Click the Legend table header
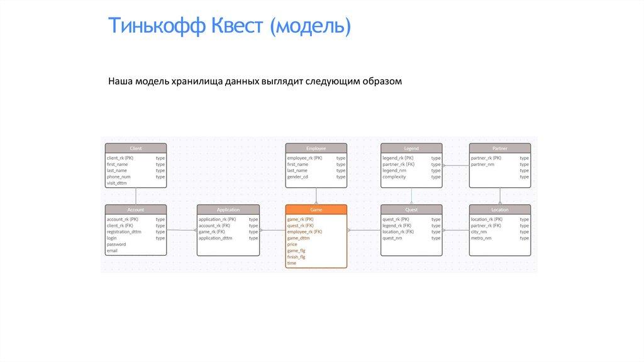This screenshot has width=644, height=362. tap(411, 148)
